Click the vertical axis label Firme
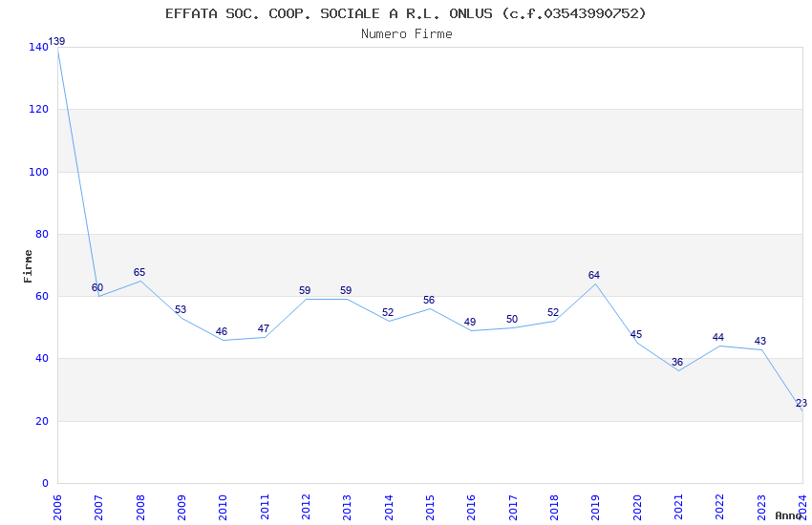Screen dimensions: 812x525 (x=28, y=266)
